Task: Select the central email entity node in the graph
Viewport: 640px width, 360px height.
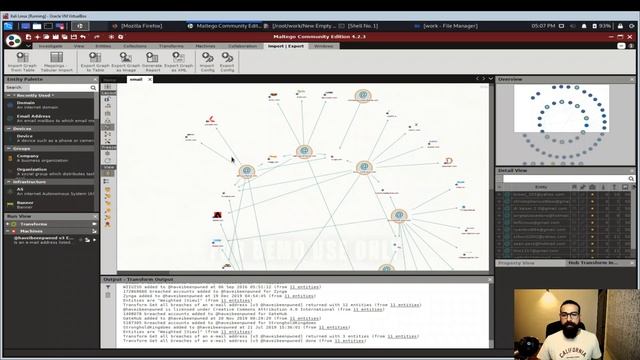Action: click(x=304, y=151)
